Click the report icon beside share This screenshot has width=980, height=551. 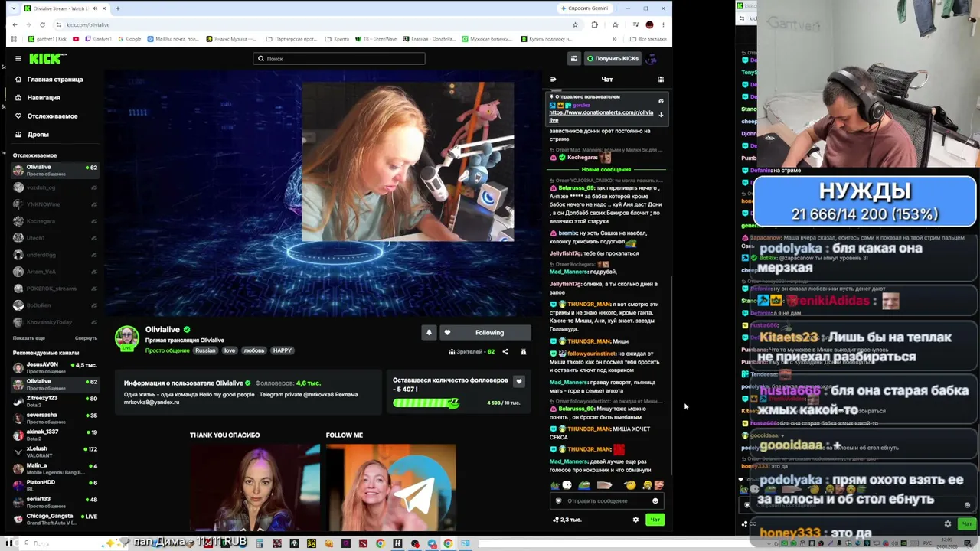524,352
